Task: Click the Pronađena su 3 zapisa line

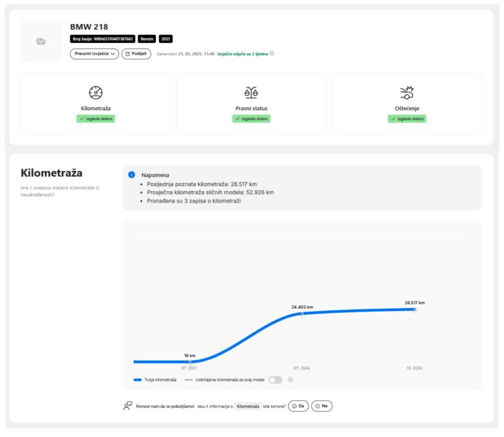Action: 194,201
